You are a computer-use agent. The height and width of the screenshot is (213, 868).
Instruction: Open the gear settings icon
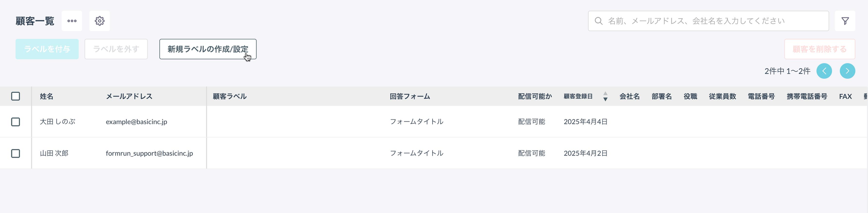[100, 21]
